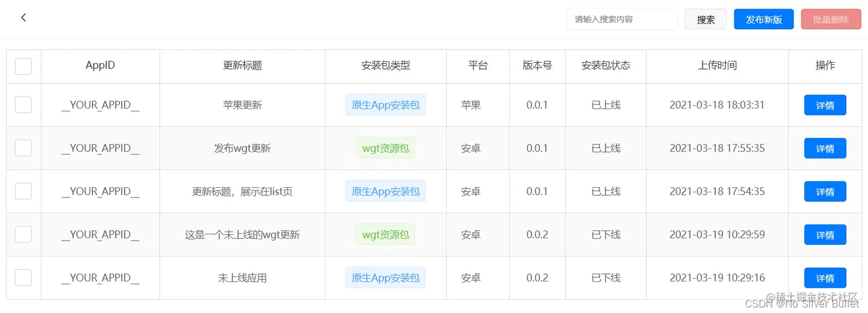Open 详情 for the 苹果更新 row
The image size is (868, 313).
pos(825,105)
